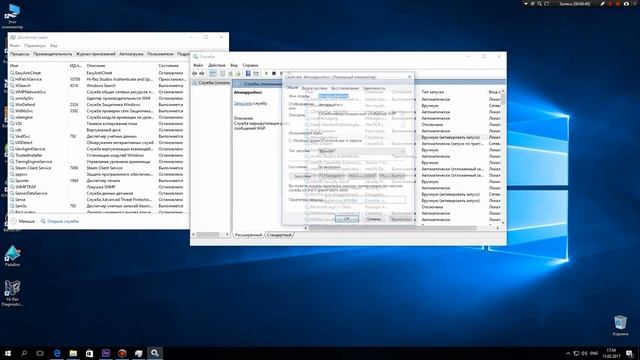Open This PC desktop icon
Image resolution: width=640 pixels, height=360 pixels.
click(x=13, y=16)
